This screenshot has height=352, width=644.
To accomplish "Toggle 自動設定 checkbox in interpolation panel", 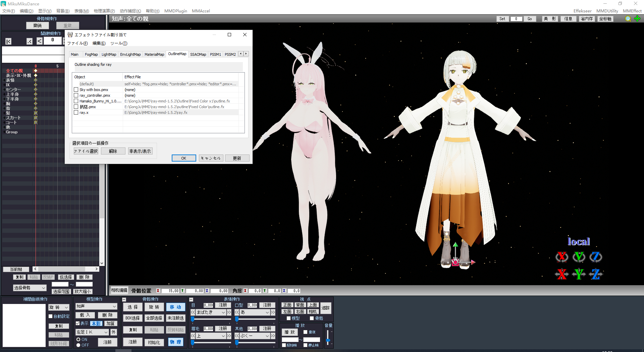I will click(x=51, y=316).
